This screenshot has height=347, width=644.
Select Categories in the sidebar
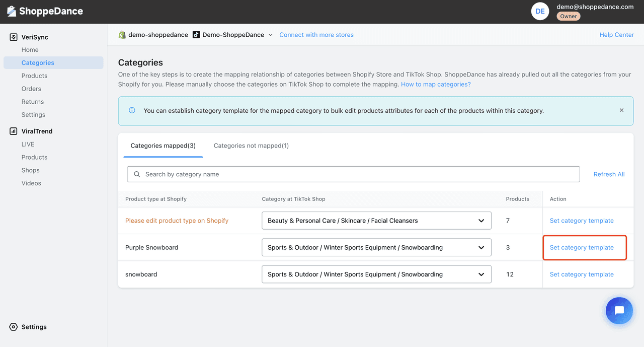[x=53, y=63]
